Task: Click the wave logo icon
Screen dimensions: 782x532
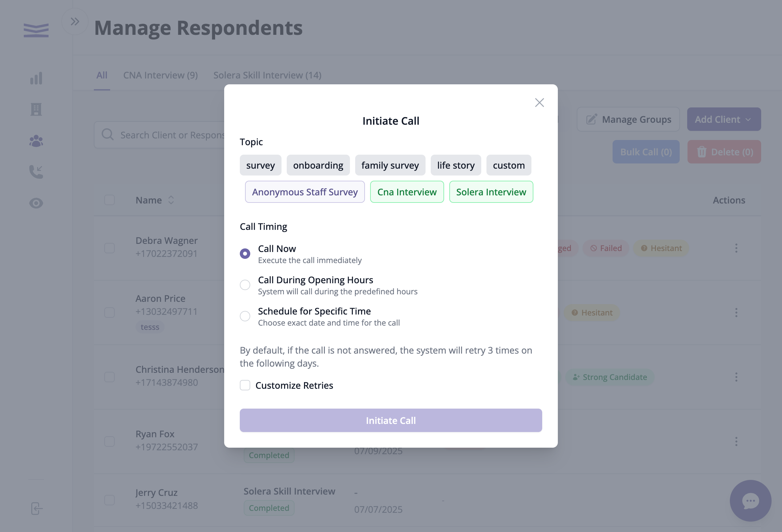Action: tap(36, 30)
